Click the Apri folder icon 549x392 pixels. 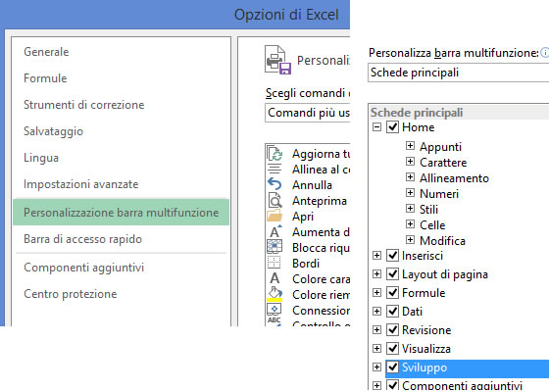coord(274,216)
